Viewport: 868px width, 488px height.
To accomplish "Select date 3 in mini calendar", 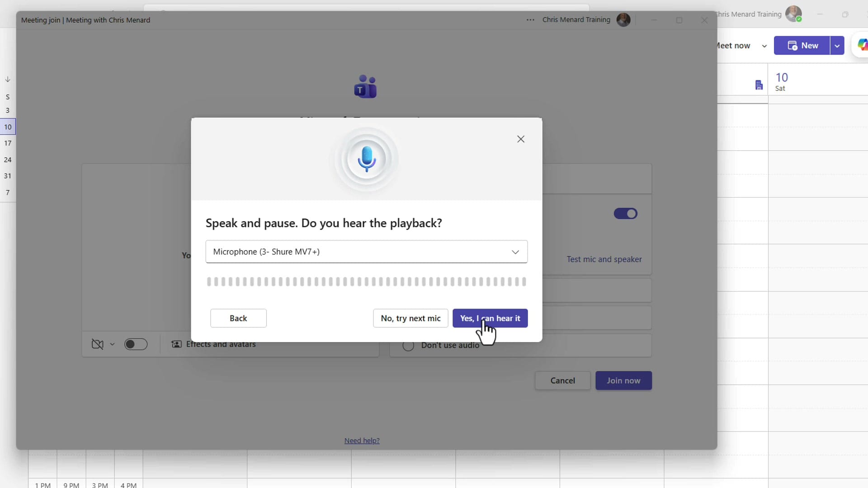I will click(x=8, y=110).
